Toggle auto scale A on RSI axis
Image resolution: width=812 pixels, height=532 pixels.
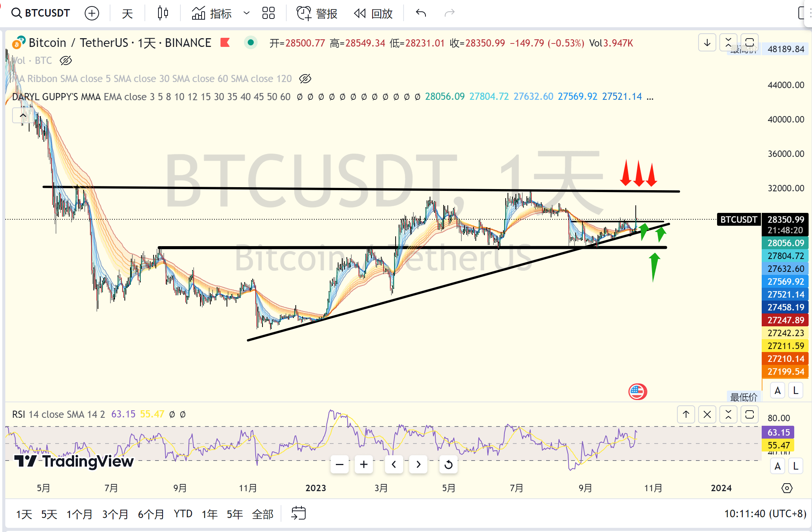[x=778, y=466]
